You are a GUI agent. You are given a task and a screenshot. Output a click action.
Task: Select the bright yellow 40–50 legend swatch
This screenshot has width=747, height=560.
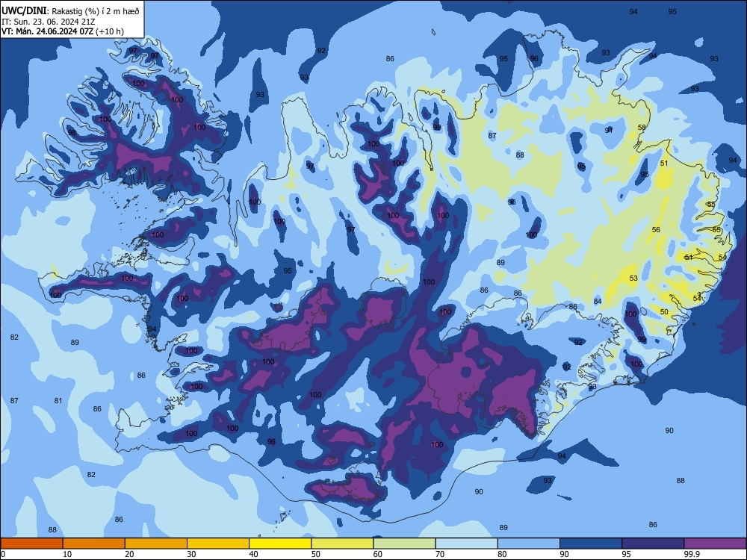click(x=280, y=544)
